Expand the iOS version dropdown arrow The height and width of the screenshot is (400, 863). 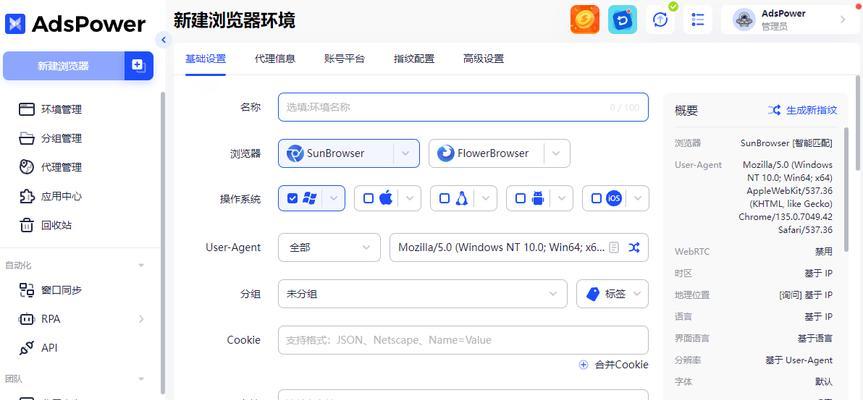click(637, 198)
